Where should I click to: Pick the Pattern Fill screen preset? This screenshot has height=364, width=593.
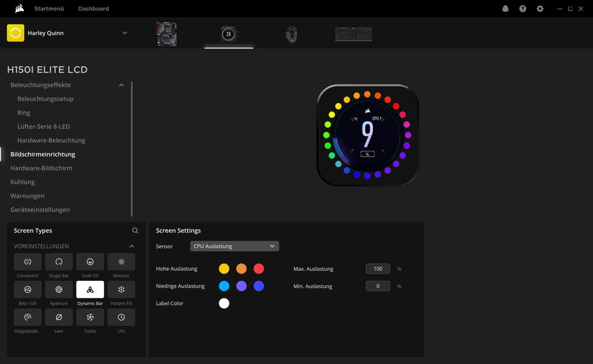[121, 289]
